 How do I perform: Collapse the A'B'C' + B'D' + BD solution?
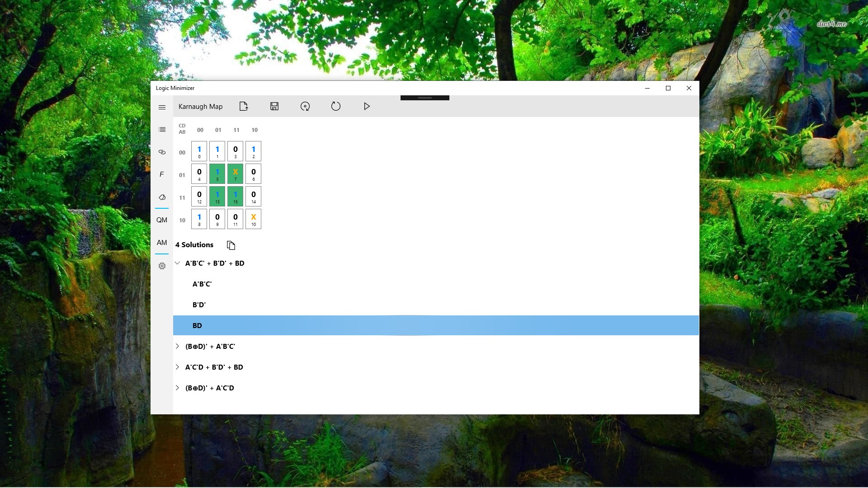(x=177, y=263)
